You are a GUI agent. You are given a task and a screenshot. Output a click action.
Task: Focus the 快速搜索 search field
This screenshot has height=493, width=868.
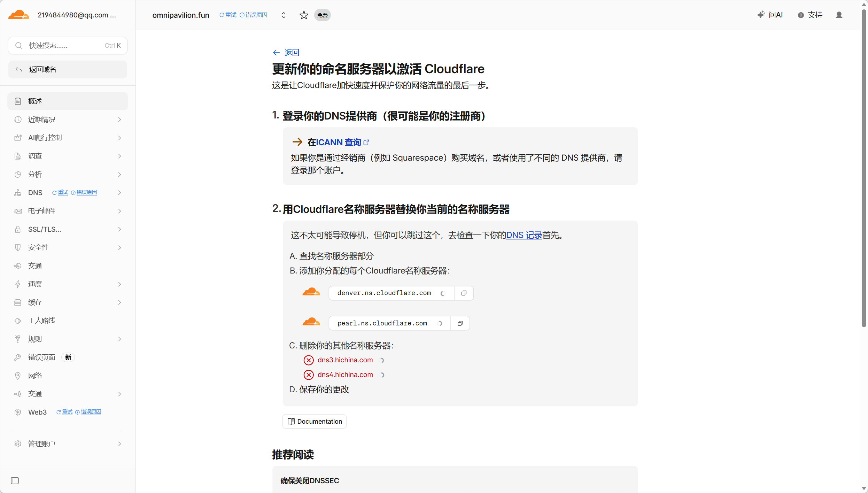click(x=68, y=46)
